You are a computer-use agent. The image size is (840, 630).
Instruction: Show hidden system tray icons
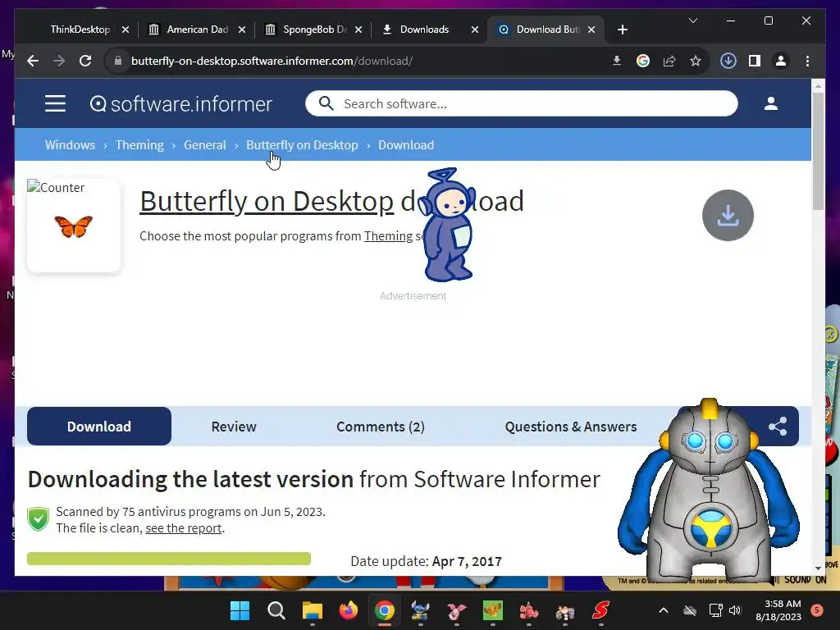[x=663, y=610]
